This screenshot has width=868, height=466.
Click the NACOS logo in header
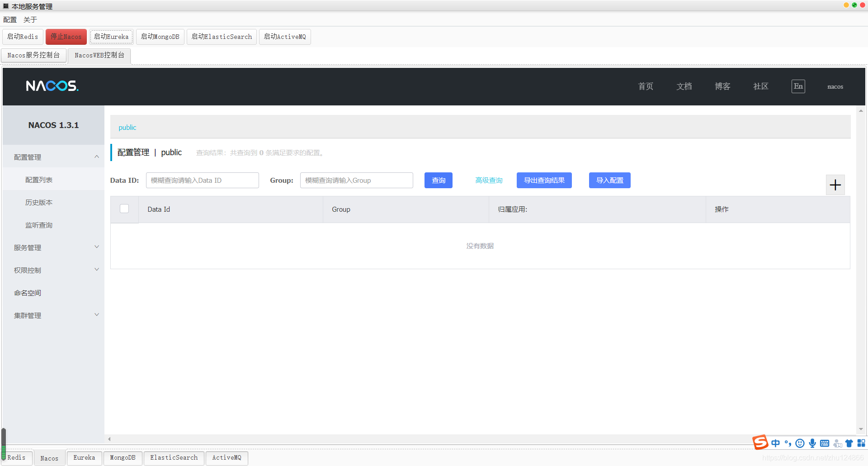pyautogui.click(x=52, y=86)
